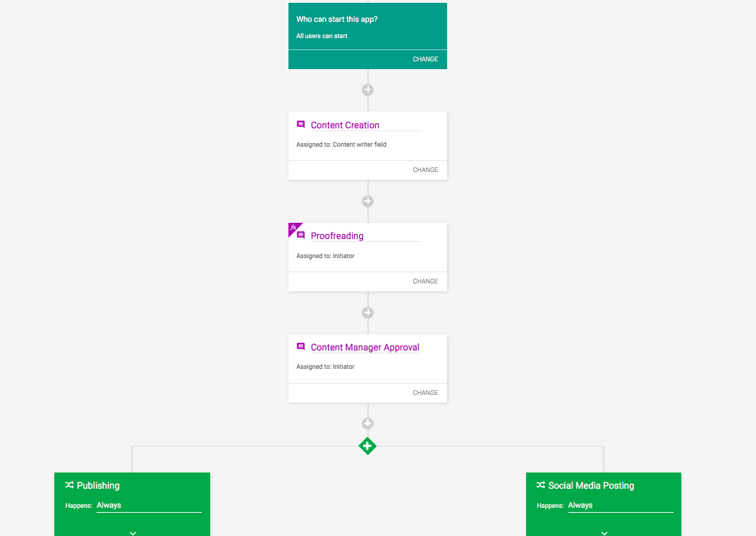The height and width of the screenshot is (536, 756).
Task: Click CHANGE on Content Creation step
Action: (x=425, y=170)
